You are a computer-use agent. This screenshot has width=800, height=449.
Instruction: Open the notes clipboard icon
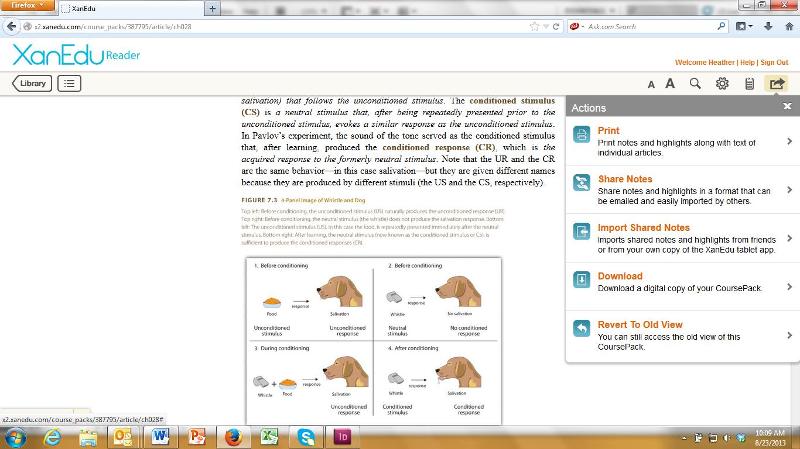[x=748, y=84]
